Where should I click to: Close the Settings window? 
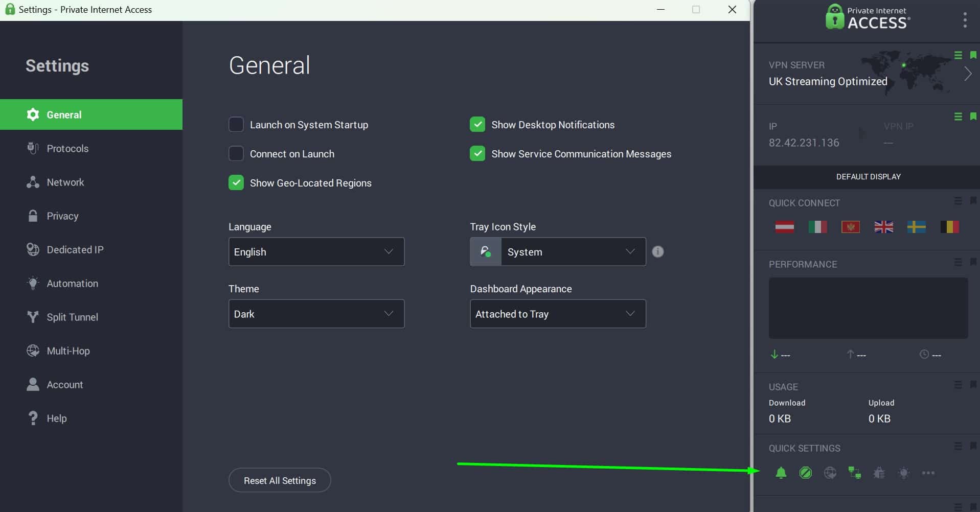732,10
